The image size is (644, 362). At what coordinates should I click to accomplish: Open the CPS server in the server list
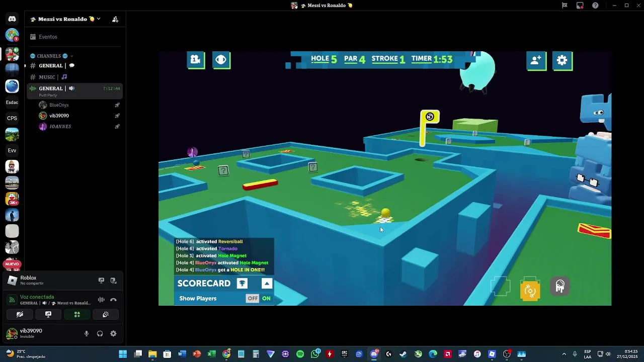[x=12, y=118]
